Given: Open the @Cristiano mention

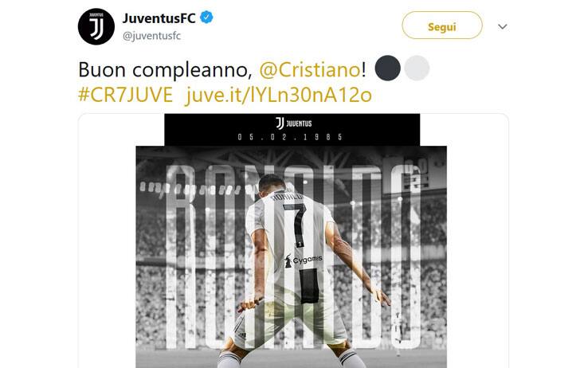Looking at the screenshot, I should [310, 70].
